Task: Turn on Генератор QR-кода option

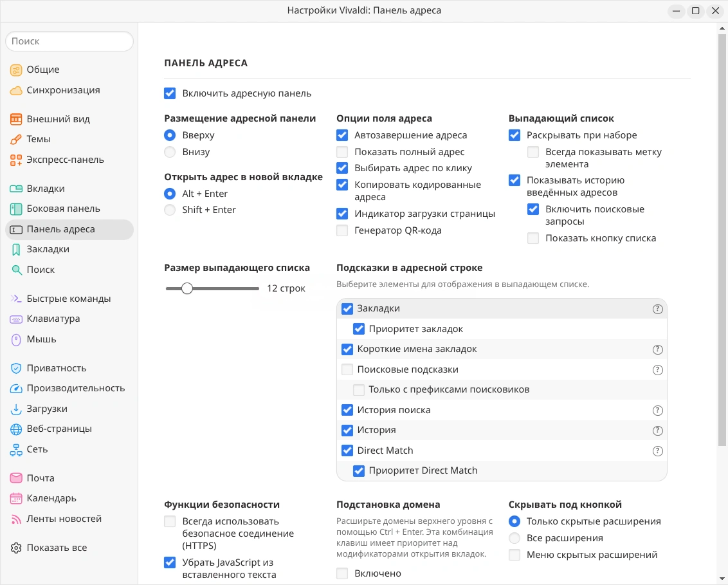Action: click(342, 230)
